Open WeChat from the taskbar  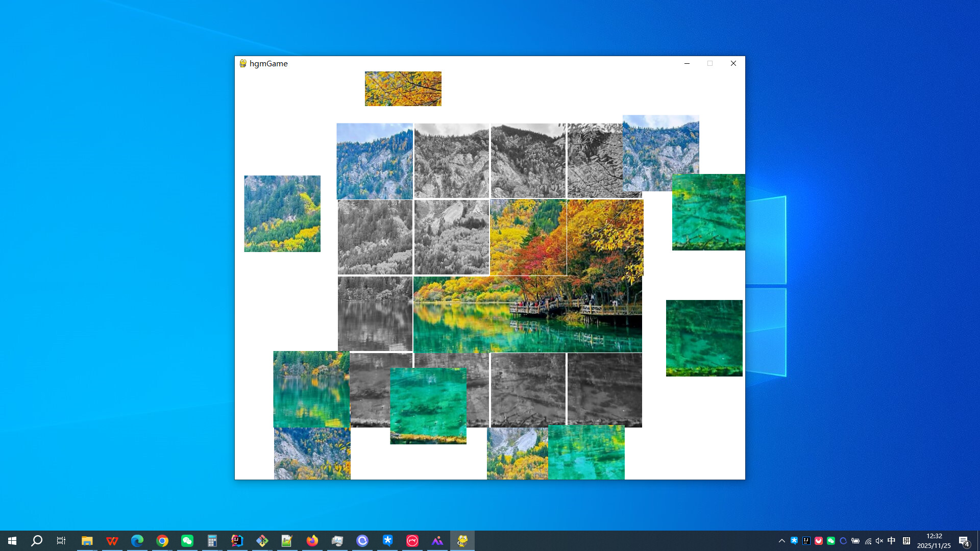pos(187,540)
